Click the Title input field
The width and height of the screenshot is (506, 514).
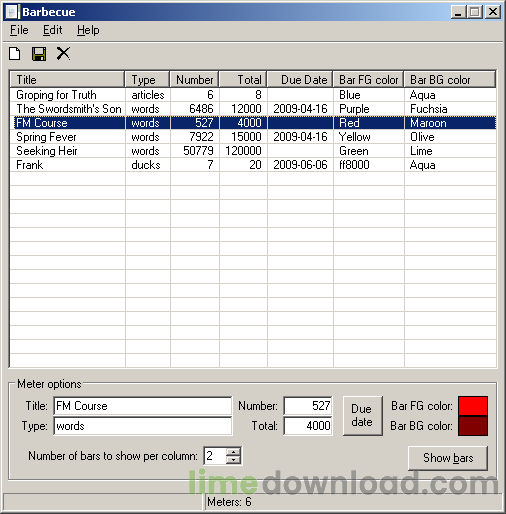[142, 406]
